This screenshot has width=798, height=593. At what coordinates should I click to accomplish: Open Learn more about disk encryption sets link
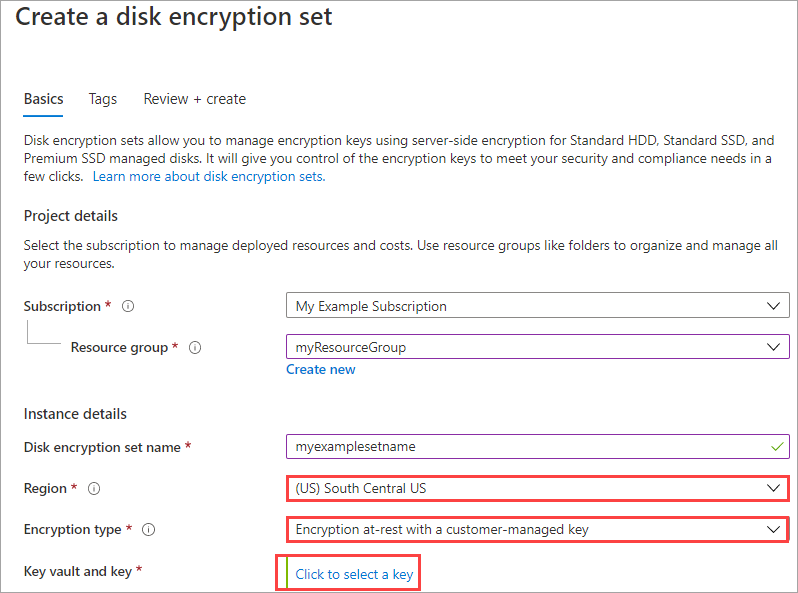click(209, 176)
